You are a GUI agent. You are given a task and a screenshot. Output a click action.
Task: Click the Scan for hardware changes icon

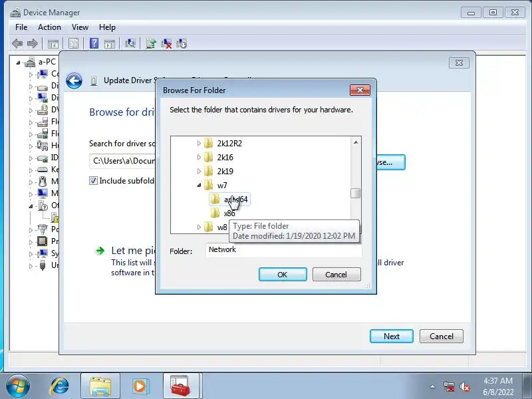click(x=130, y=43)
